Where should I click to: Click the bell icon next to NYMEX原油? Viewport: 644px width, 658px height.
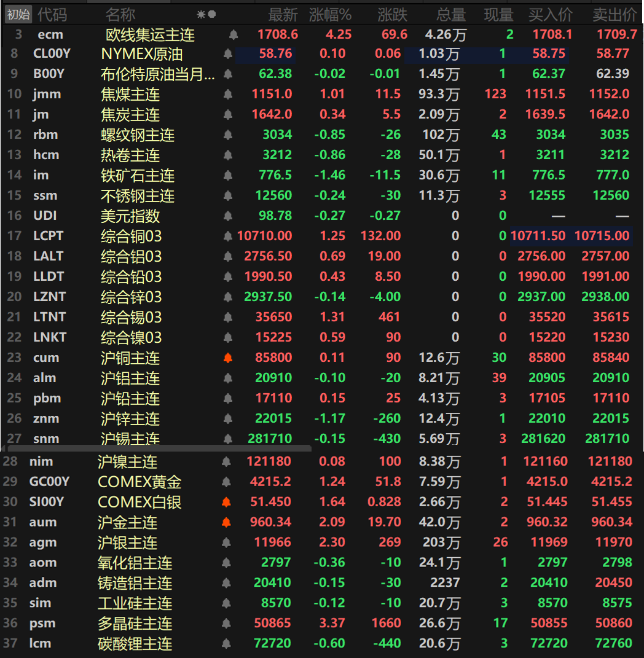(x=228, y=54)
